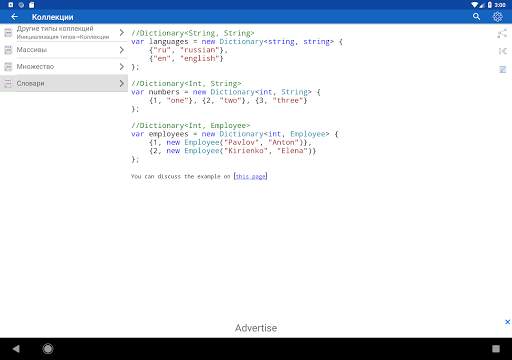The width and height of the screenshot is (512, 360).
Task: Tap the Android home navigation button
Action: [48, 349]
